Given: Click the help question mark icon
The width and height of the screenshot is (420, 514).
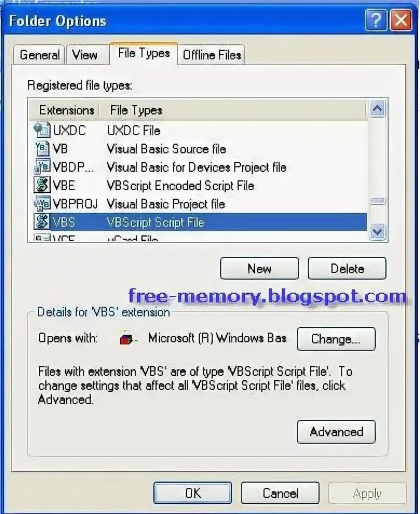Looking at the screenshot, I should (376, 21).
